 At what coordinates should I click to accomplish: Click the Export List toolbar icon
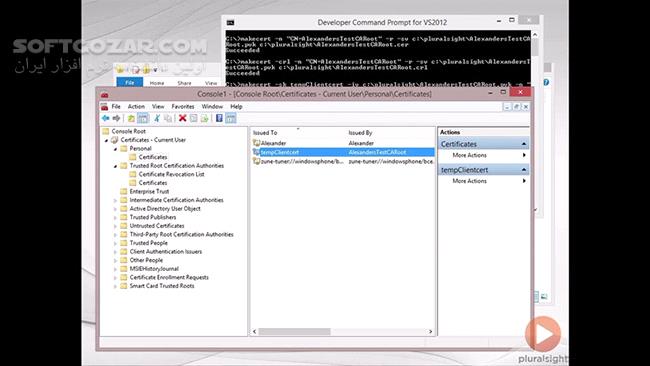tap(204, 119)
